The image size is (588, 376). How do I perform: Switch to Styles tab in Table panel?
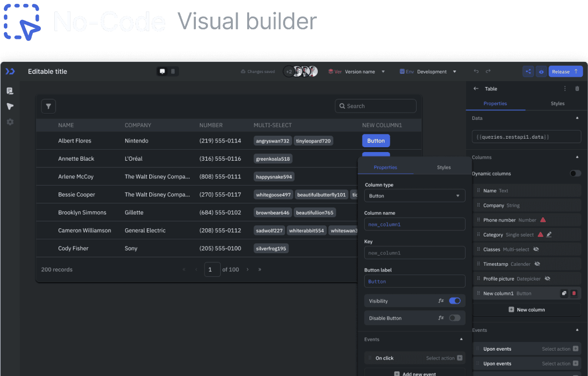tap(557, 104)
